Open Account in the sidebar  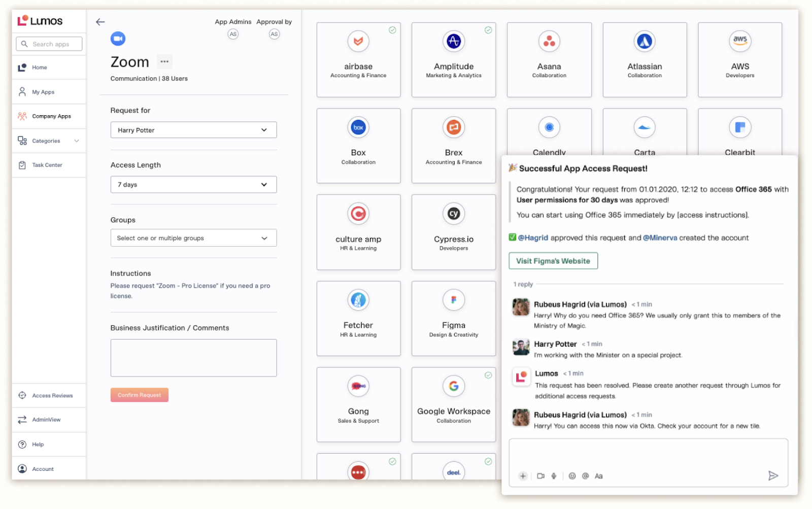pos(49,469)
